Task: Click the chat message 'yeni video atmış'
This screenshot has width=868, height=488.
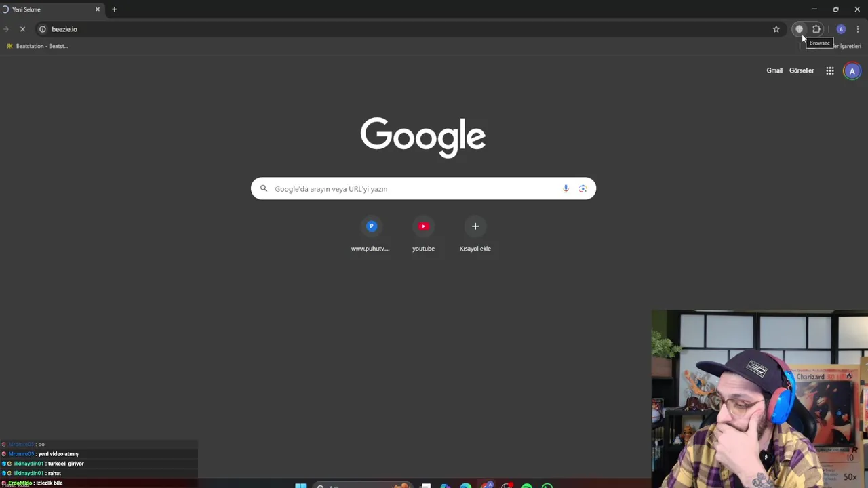Action: [58, 454]
